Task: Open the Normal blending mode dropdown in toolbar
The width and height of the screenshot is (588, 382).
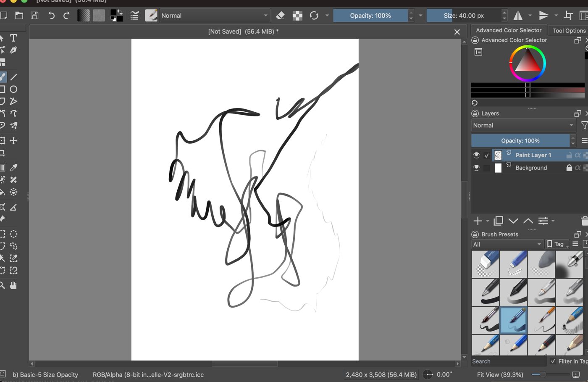Action: coord(214,16)
